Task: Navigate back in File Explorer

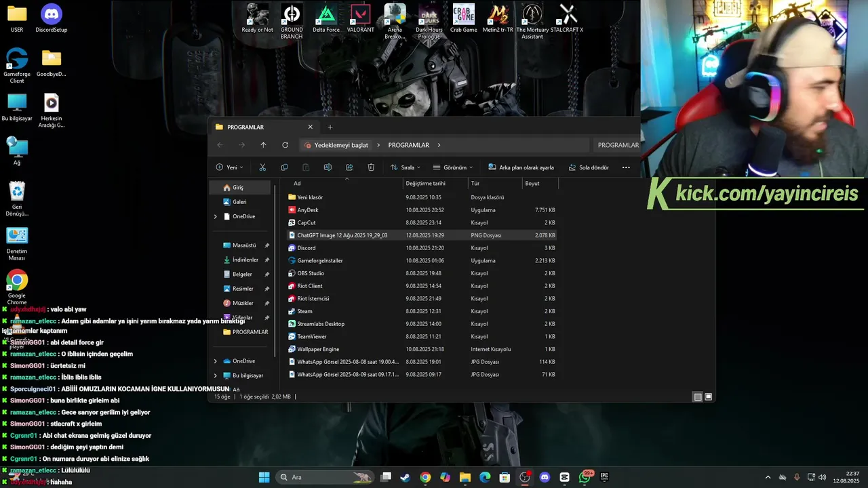Action: coord(220,145)
